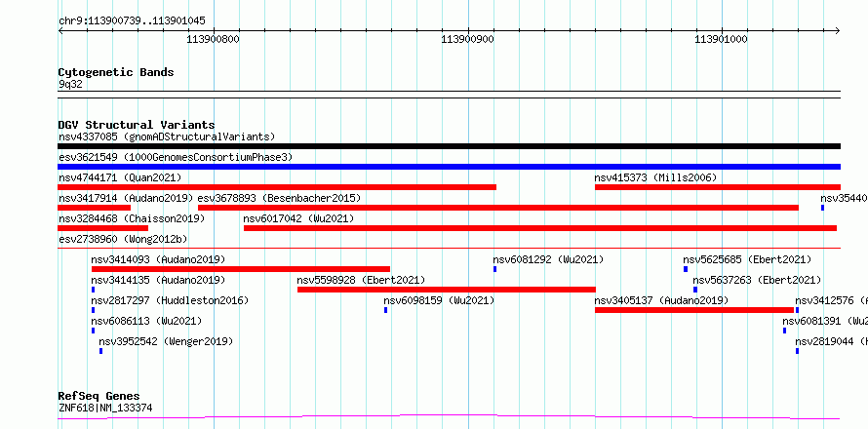
Task: Click blue marker under nsv2819044
Action: tap(797, 351)
